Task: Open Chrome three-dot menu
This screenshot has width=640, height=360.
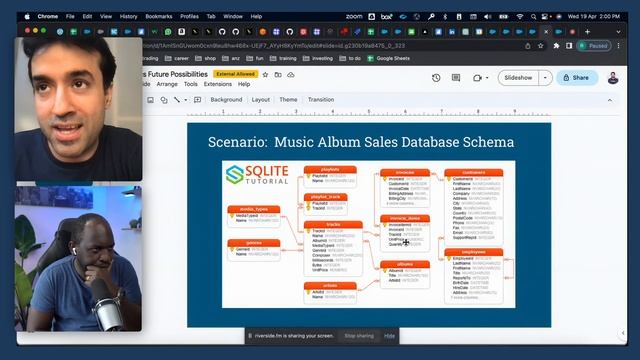Action: point(619,46)
